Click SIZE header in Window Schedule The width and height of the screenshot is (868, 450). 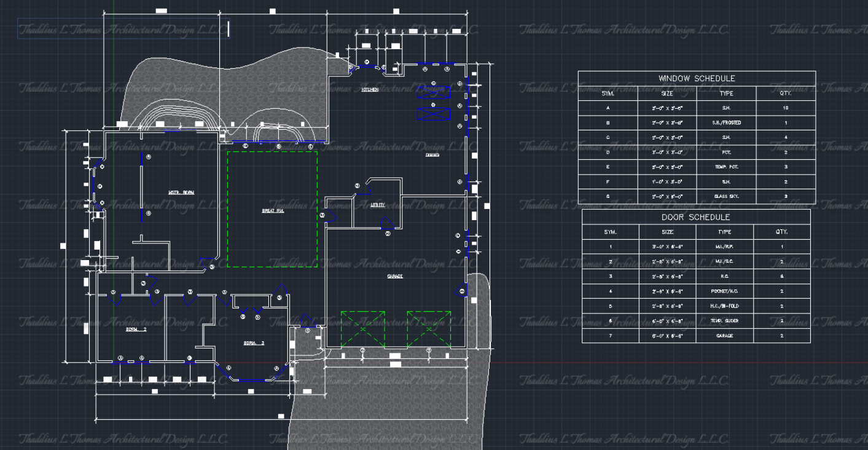point(667,94)
